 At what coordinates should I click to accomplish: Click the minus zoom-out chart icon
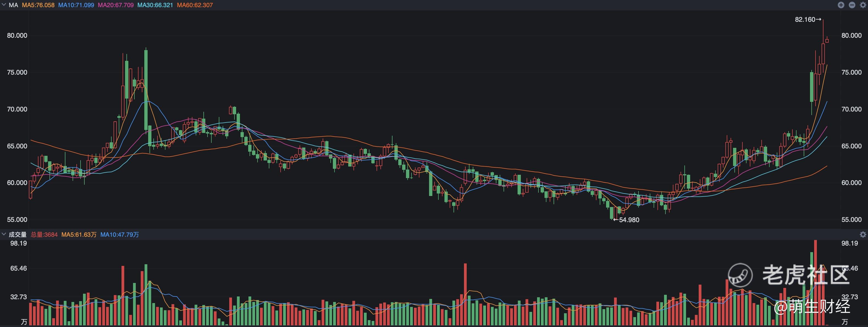click(852, 5)
